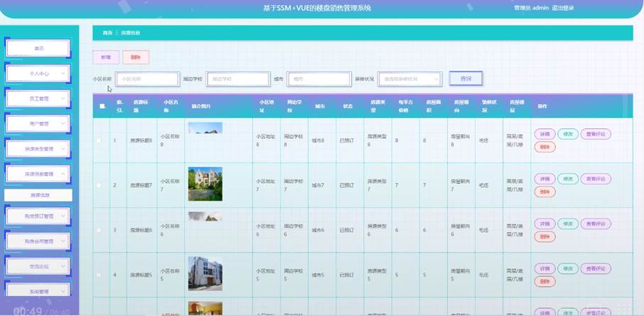Open the mountain thumbnail in row 1

click(205, 127)
